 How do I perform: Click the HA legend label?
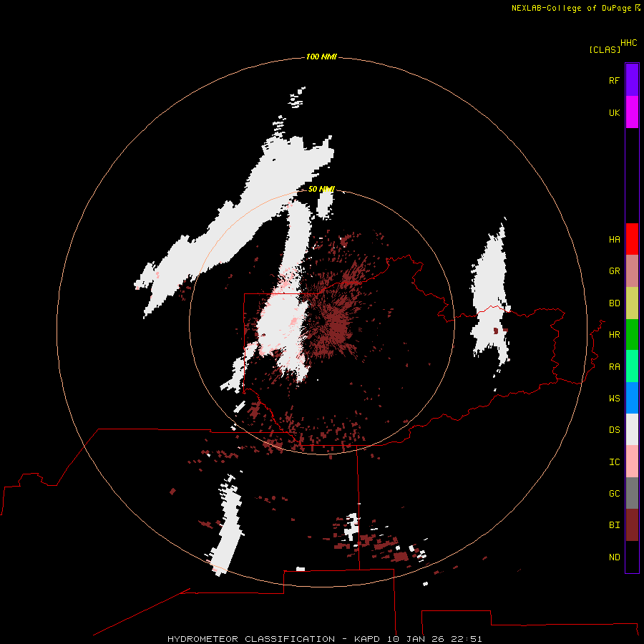(x=615, y=240)
